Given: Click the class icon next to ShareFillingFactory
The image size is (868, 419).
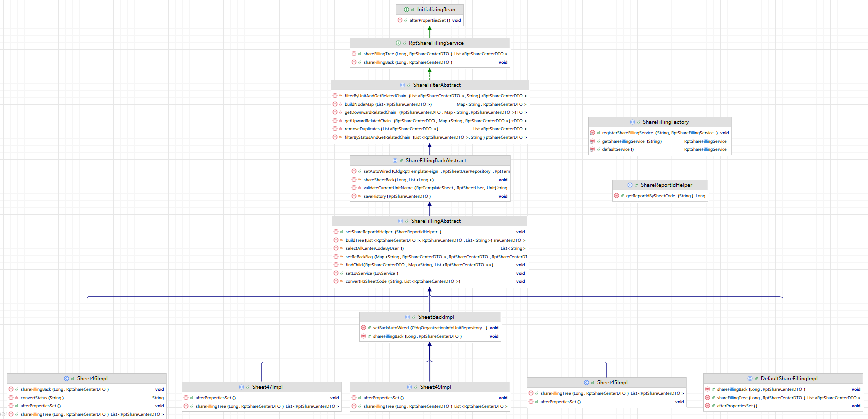Looking at the screenshot, I should click(x=632, y=122).
